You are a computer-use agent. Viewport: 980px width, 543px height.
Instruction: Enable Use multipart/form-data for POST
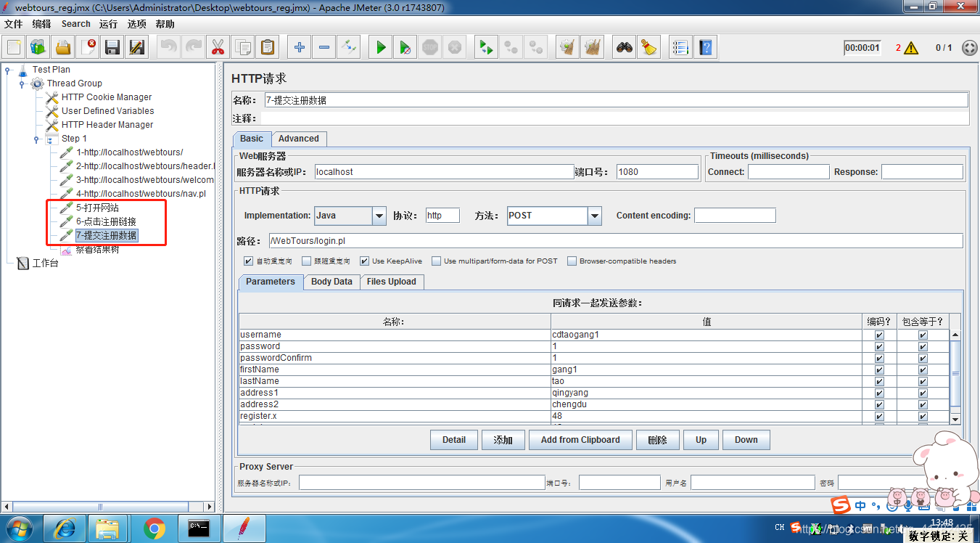click(437, 261)
